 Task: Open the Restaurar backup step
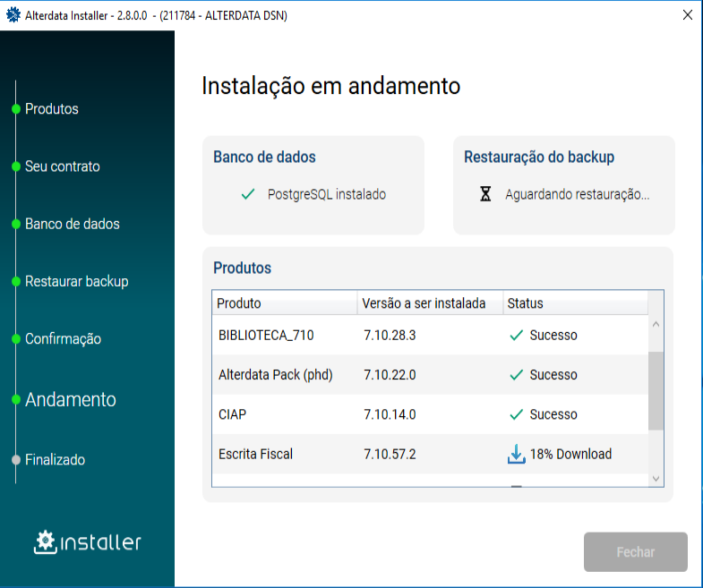[77, 281]
